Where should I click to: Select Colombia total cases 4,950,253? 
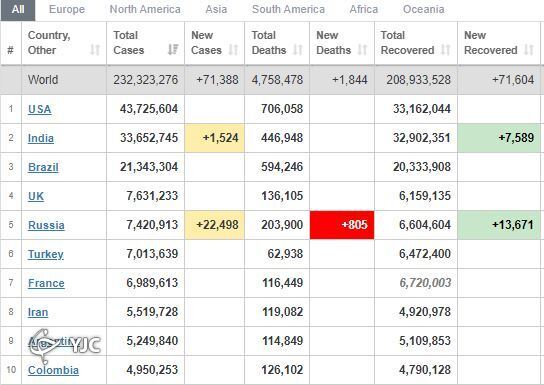pos(152,370)
